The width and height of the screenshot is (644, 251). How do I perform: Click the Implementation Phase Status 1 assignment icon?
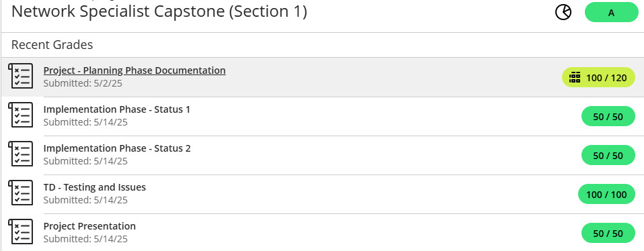21,115
